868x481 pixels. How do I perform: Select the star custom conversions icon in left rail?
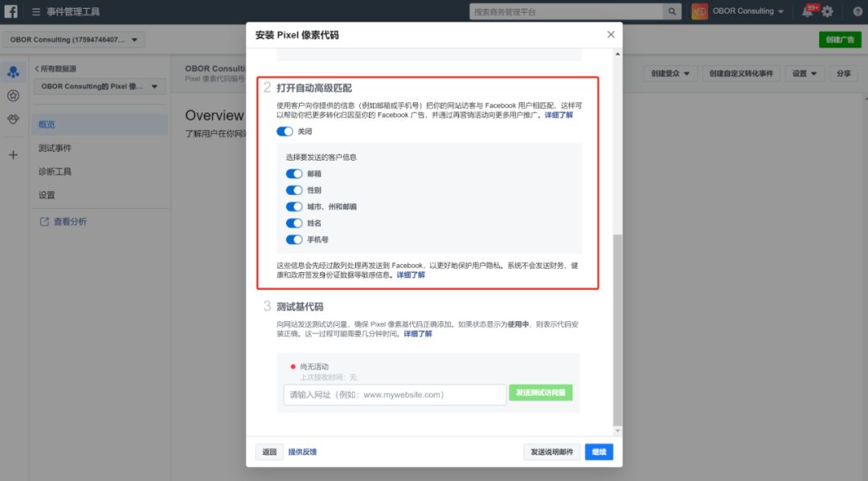(x=14, y=96)
